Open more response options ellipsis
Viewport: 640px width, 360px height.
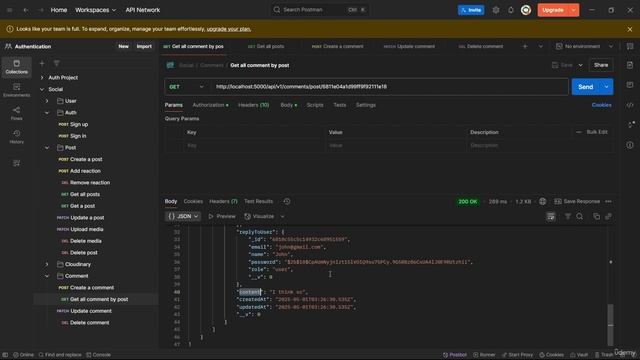(608, 201)
